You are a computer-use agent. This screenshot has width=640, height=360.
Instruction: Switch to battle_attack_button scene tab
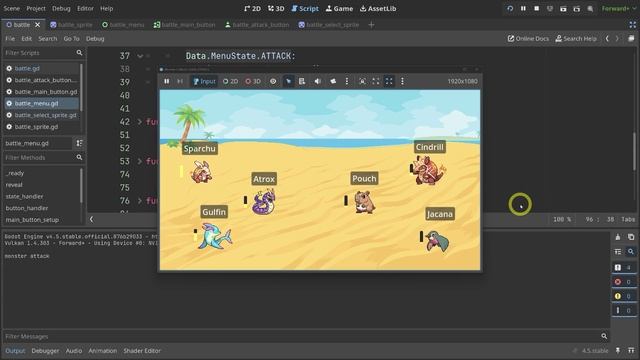(x=257, y=25)
